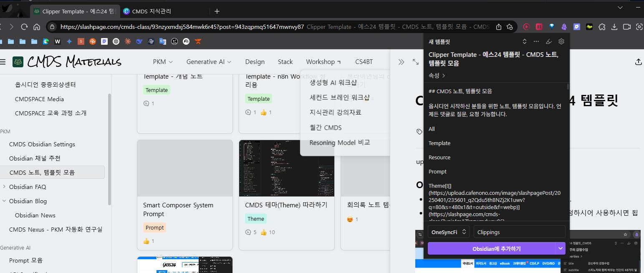
Task: Go to browser home page
Action: point(37,27)
